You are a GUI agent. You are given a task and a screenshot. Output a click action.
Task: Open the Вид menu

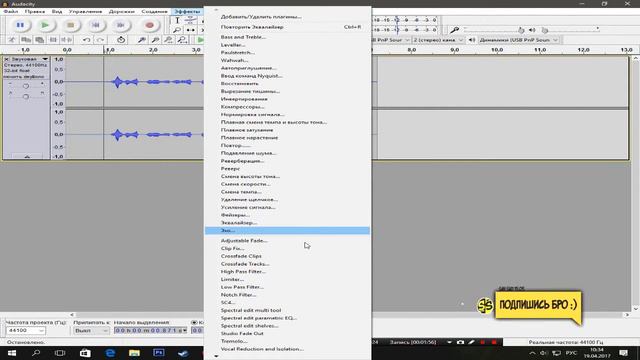coord(57,11)
